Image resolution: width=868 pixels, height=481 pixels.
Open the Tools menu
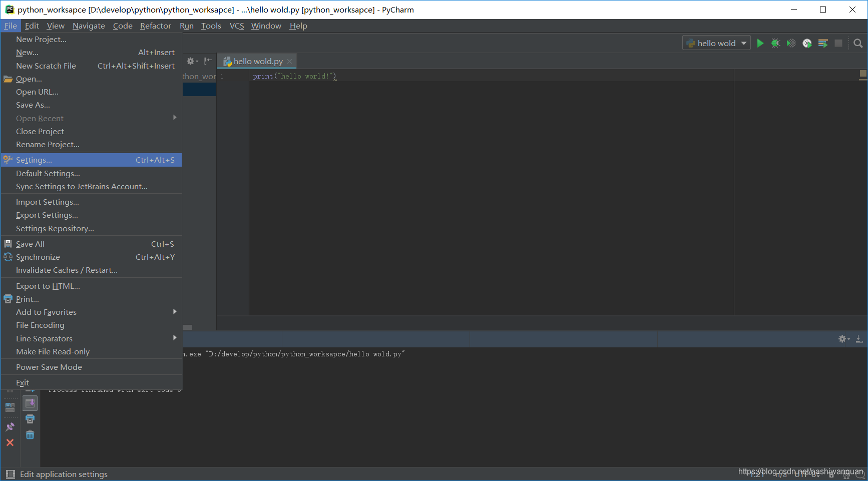(x=211, y=26)
